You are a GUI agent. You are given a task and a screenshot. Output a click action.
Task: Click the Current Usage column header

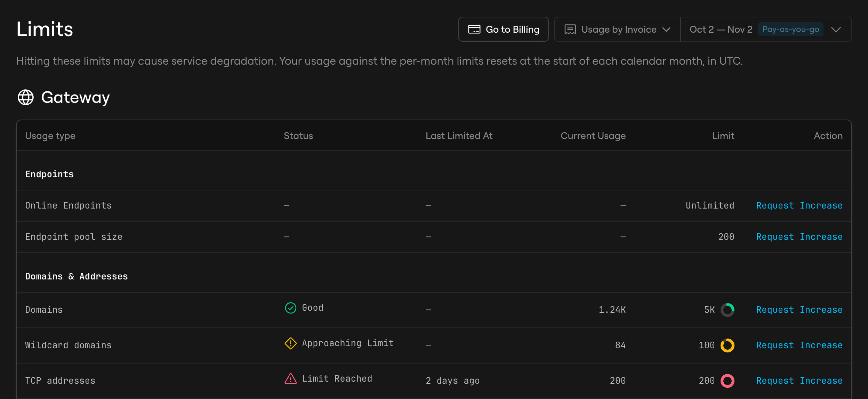(x=593, y=136)
